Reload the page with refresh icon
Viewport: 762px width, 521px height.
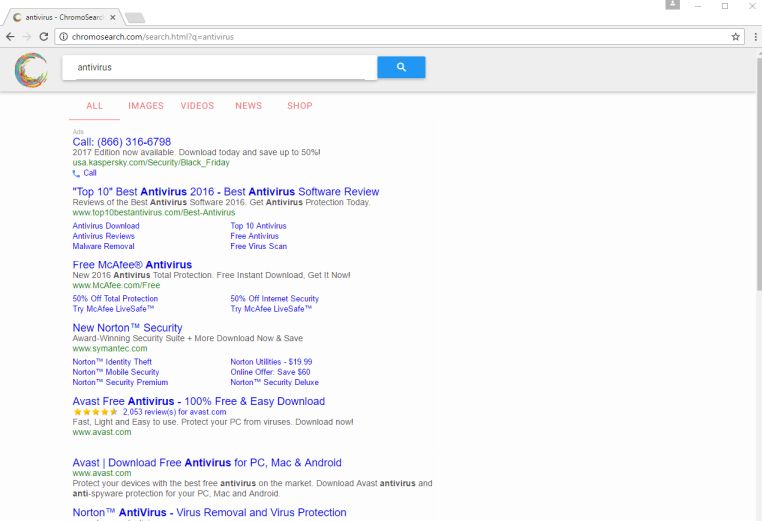pyautogui.click(x=44, y=36)
